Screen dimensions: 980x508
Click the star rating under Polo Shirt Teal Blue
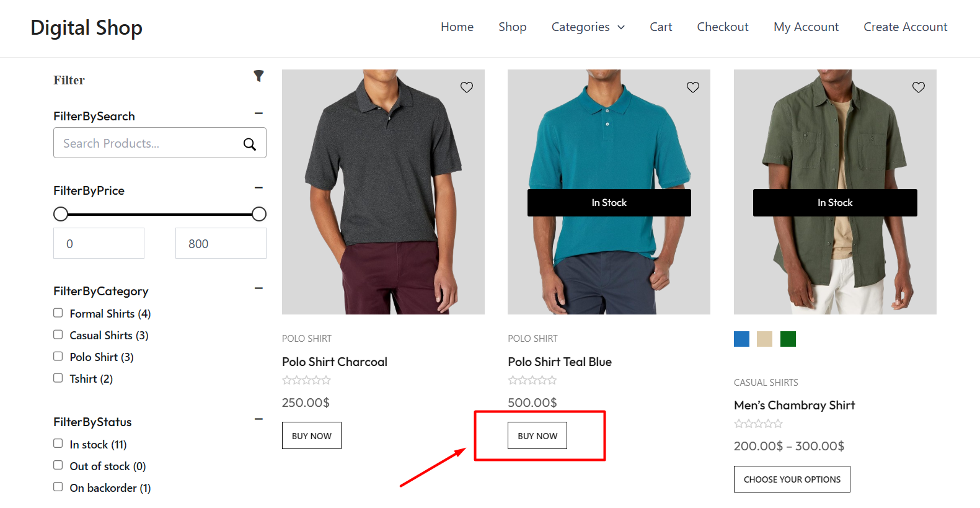click(532, 380)
